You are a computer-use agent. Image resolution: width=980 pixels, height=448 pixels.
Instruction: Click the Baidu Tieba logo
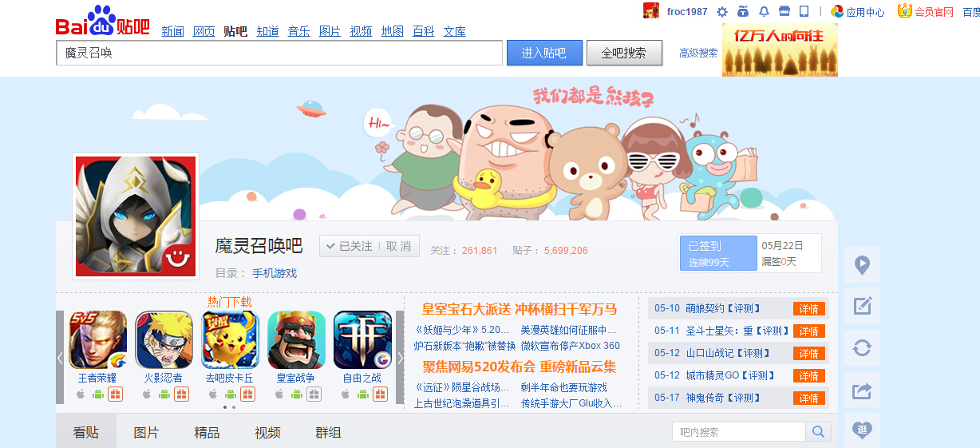(x=103, y=22)
